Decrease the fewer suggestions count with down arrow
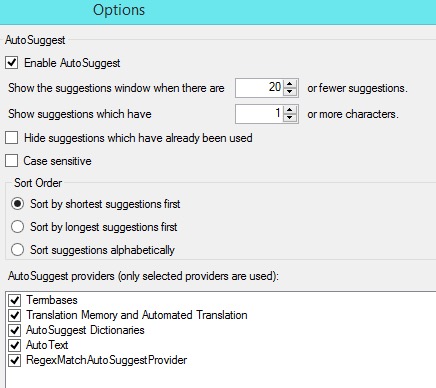The height and width of the screenshot is (388, 436). (x=290, y=92)
